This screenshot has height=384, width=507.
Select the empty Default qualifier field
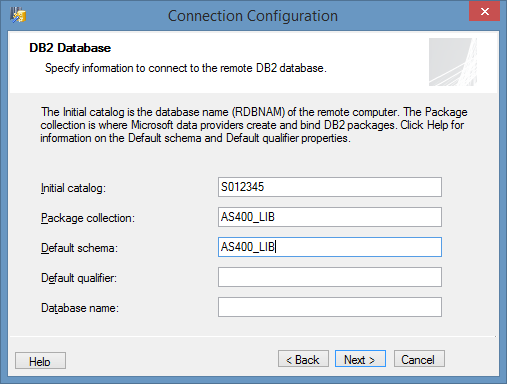[x=330, y=277]
